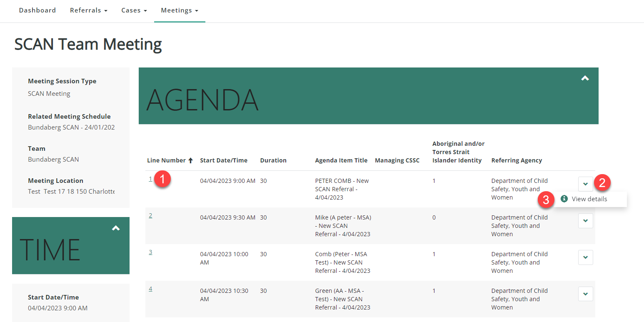Expand actions dropdown for Green (AA - MSA) row
This screenshot has height=322, width=644.
pyautogui.click(x=585, y=294)
